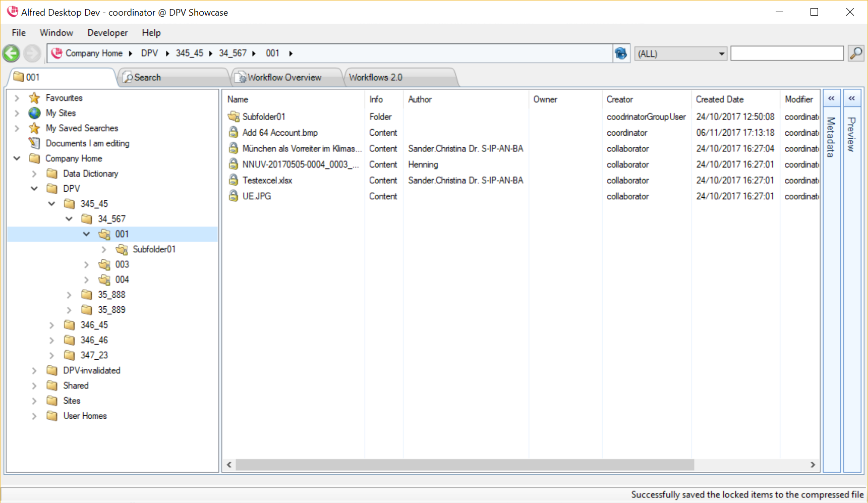Click the Favourites star icon
The height and width of the screenshot is (503, 868).
(x=34, y=98)
